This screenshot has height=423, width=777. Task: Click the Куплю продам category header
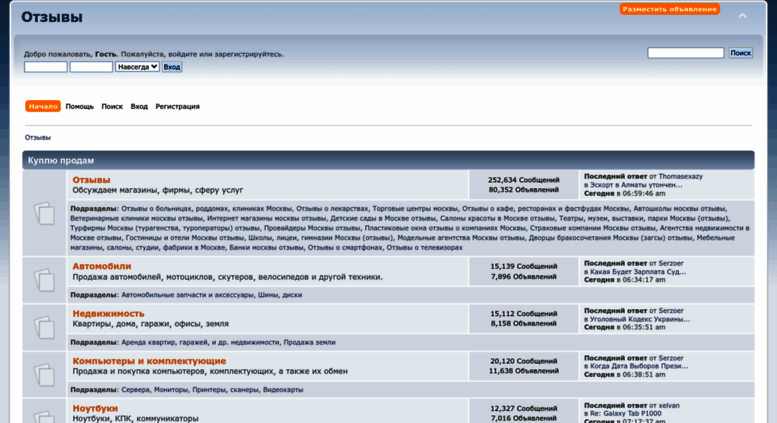point(60,160)
